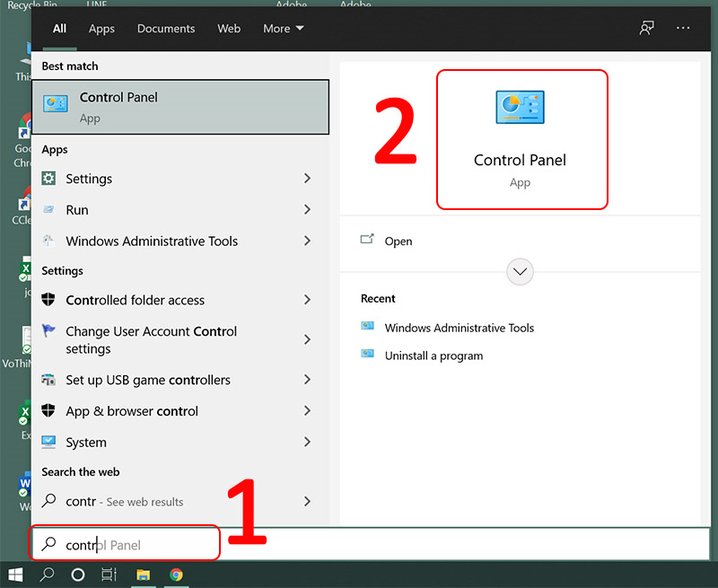Image resolution: width=718 pixels, height=588 pixels.
Task: Open recent item Uninstall a program
Action: pyautogui.click(x=433, y=355)
